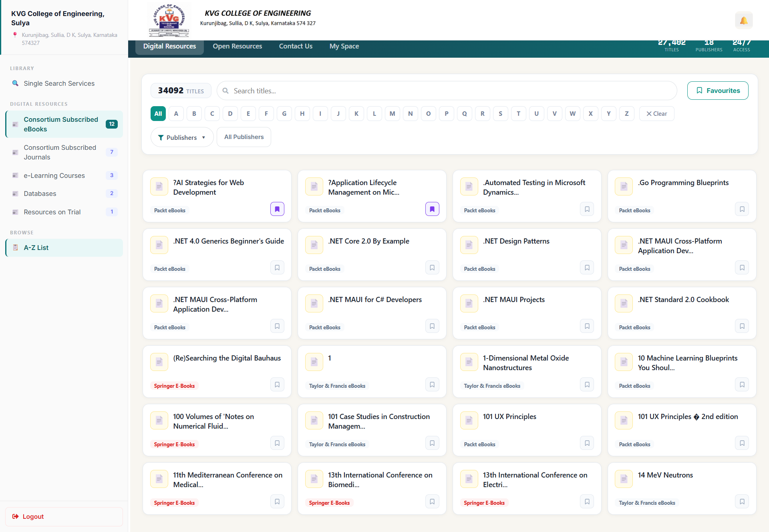The image size is (769, 532).
Task: Open Favourites list
Action: (x=718, y=91)
